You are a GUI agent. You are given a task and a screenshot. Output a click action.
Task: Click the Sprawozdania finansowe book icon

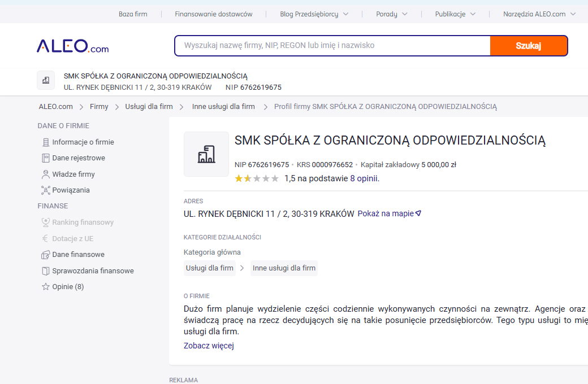coord(46,271)
